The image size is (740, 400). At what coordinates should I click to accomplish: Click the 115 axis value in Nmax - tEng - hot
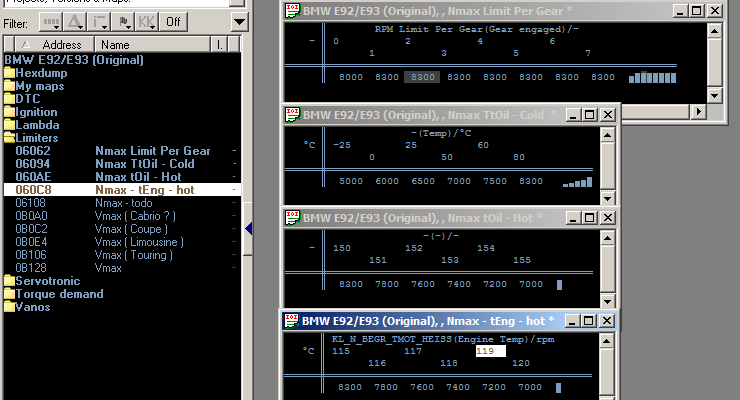click(341, 351)
